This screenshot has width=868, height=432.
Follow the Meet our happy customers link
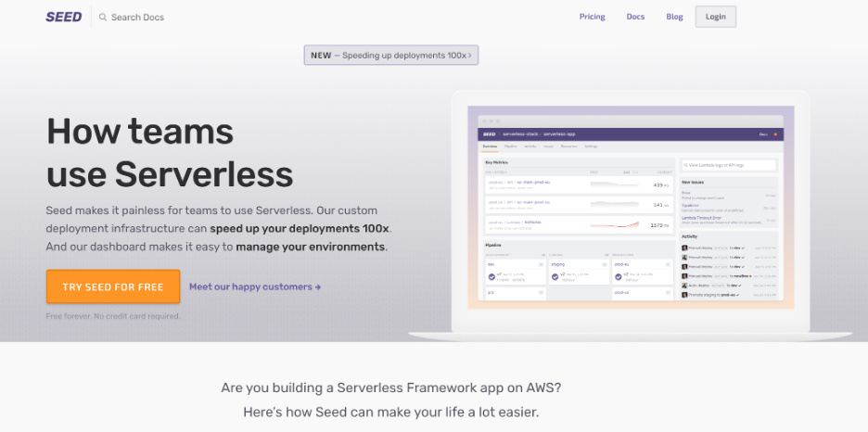click(255, 286)
